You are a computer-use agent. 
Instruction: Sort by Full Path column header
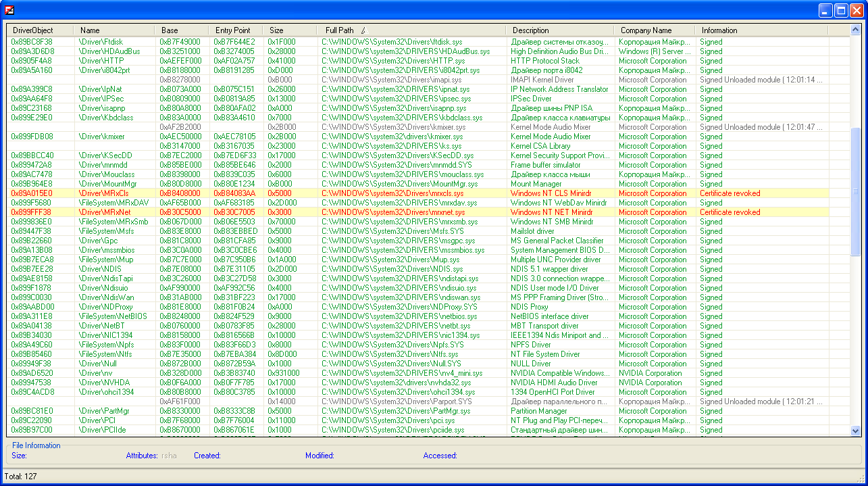coord(411,30)
